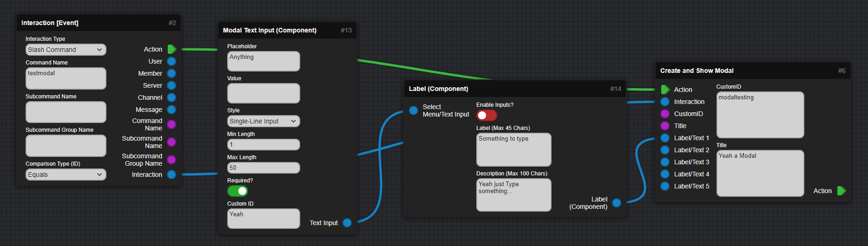Click the green Action output arrow on Interaction Event node
Screen dimensions: 868x246
(x=171, y=49)
